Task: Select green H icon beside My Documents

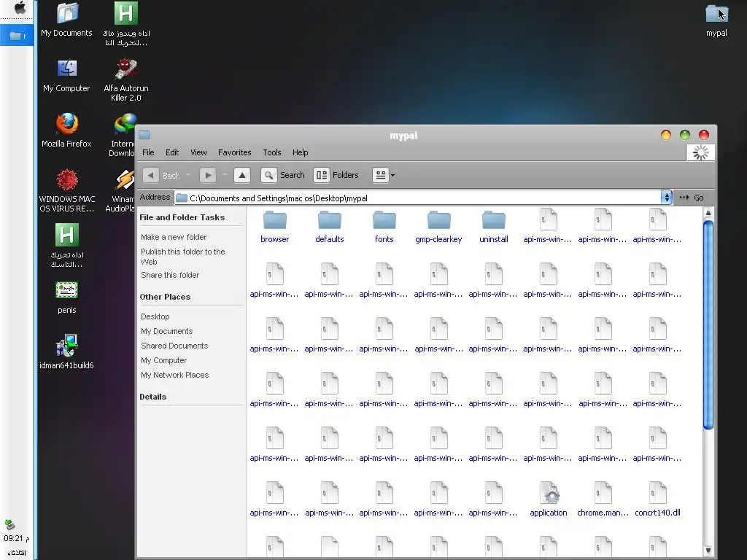Action: (126, 24)
